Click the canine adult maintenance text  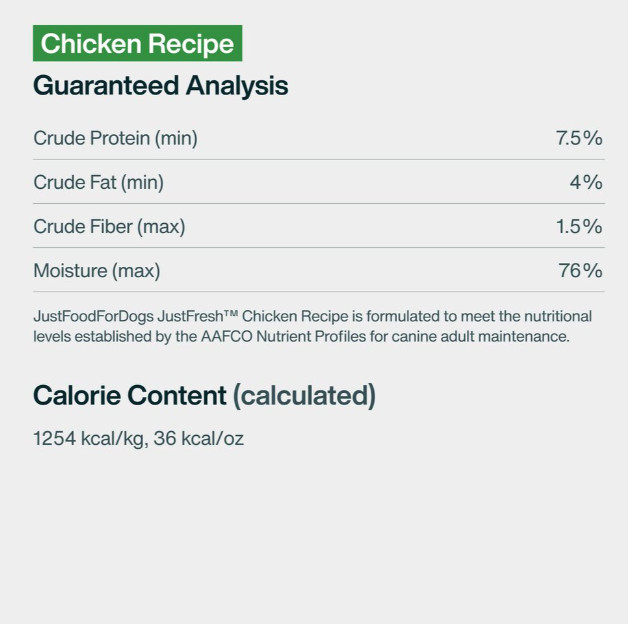[481, 336]
